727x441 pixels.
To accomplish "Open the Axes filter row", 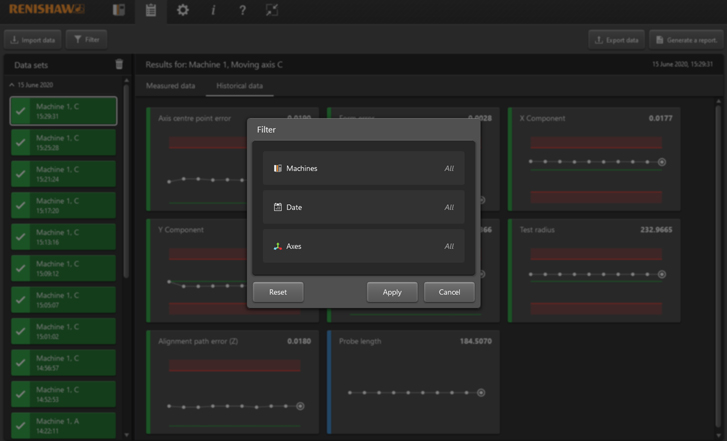I will point(363,246).
